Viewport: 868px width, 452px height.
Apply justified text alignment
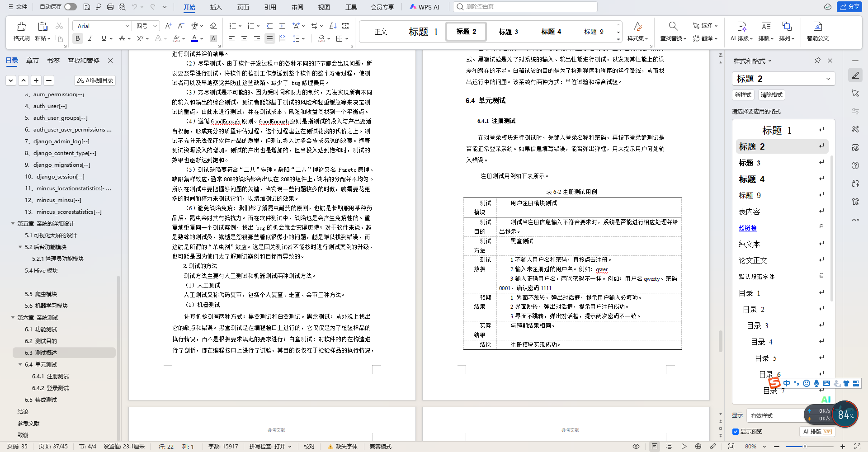click(x=269, y=38)
